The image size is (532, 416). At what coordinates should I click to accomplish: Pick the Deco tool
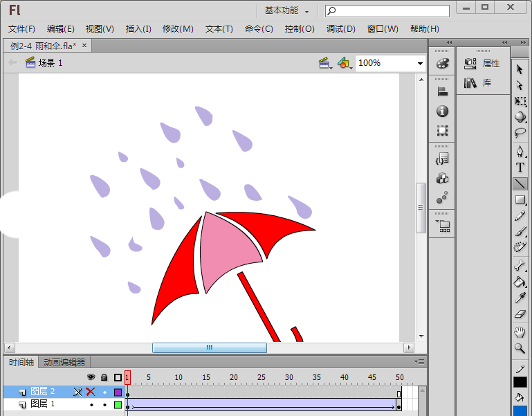(520, 247)
